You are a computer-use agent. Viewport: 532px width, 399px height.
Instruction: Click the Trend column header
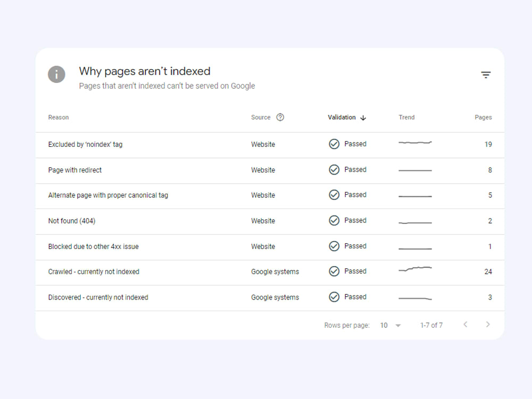coord(406,118)
